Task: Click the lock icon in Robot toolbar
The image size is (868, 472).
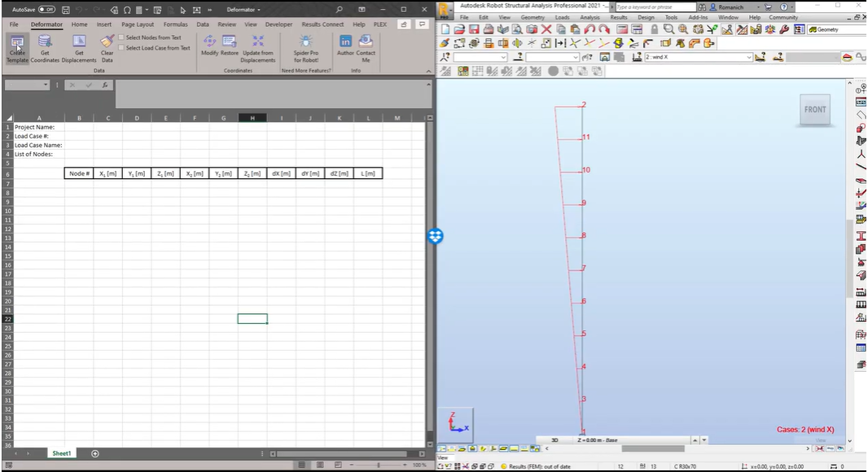Action: click(655, 29)
